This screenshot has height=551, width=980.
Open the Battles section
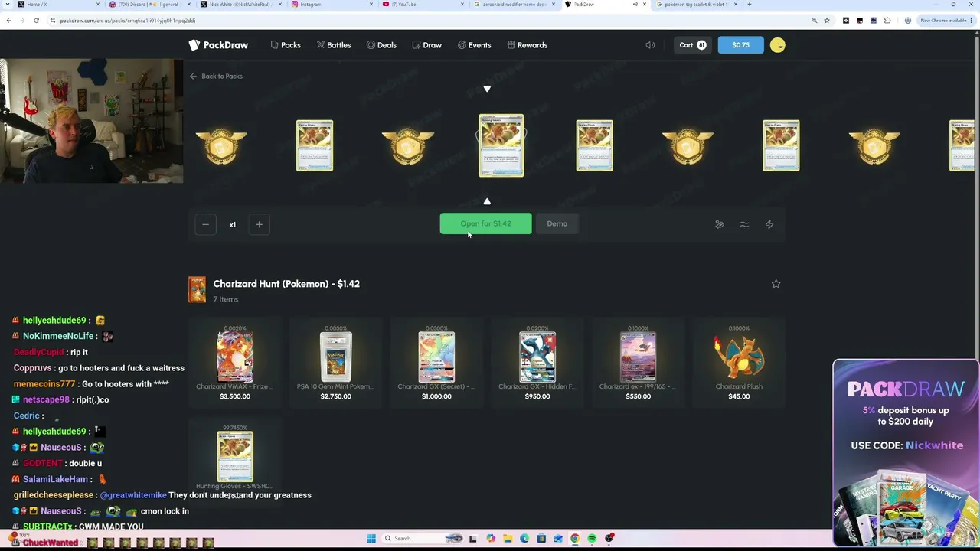[334, 45]
